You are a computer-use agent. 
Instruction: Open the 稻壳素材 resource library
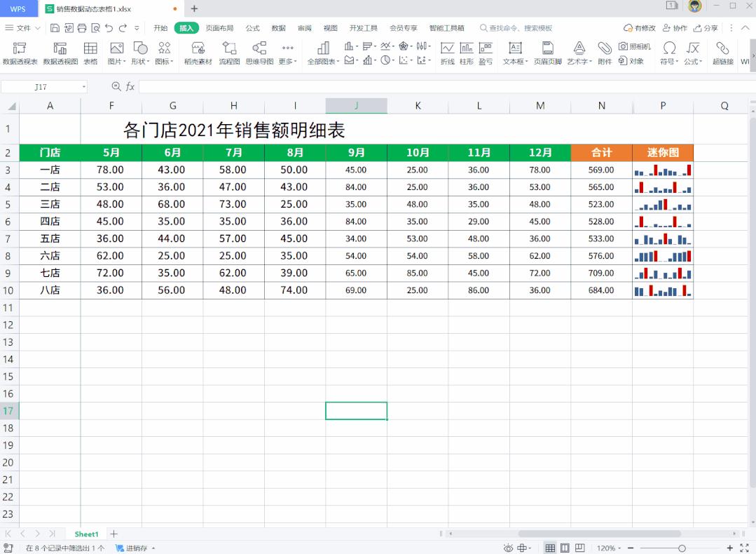(x=198, y=55)
